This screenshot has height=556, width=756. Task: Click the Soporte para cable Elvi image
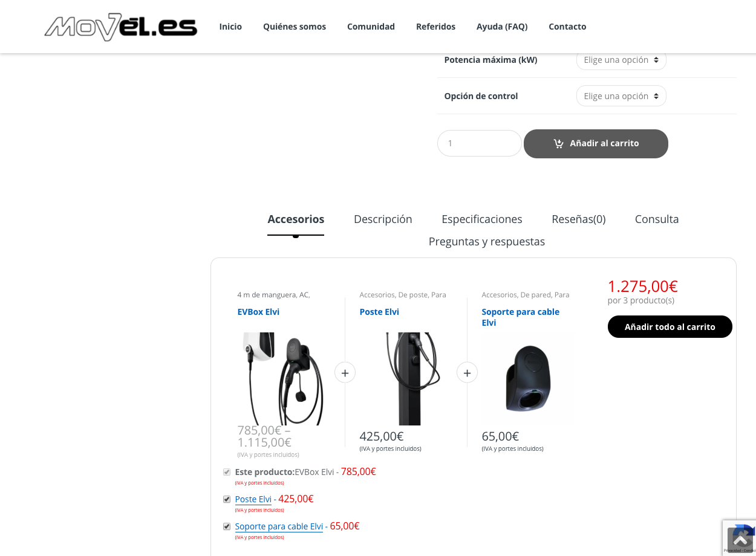pos(528,379)
